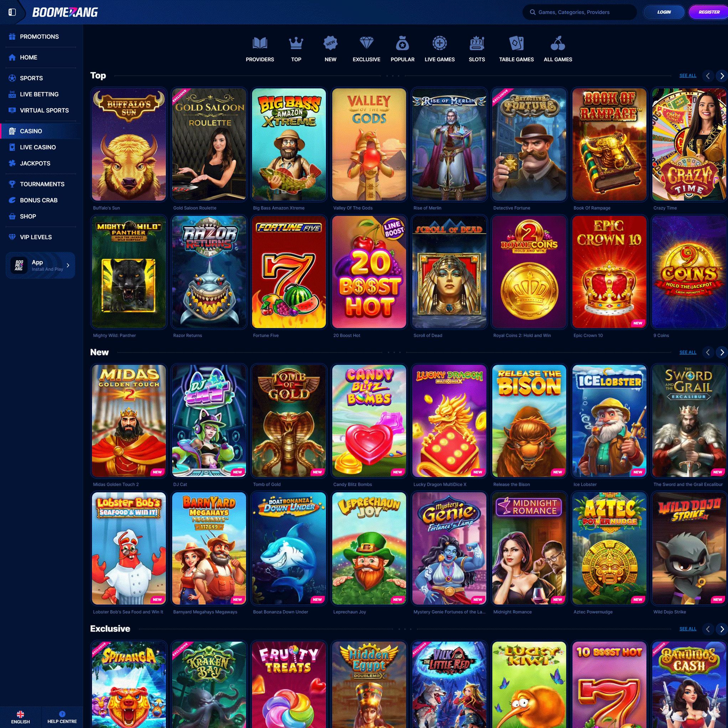
Task: Open the Table Games cards icon
Action: [516, 44]
